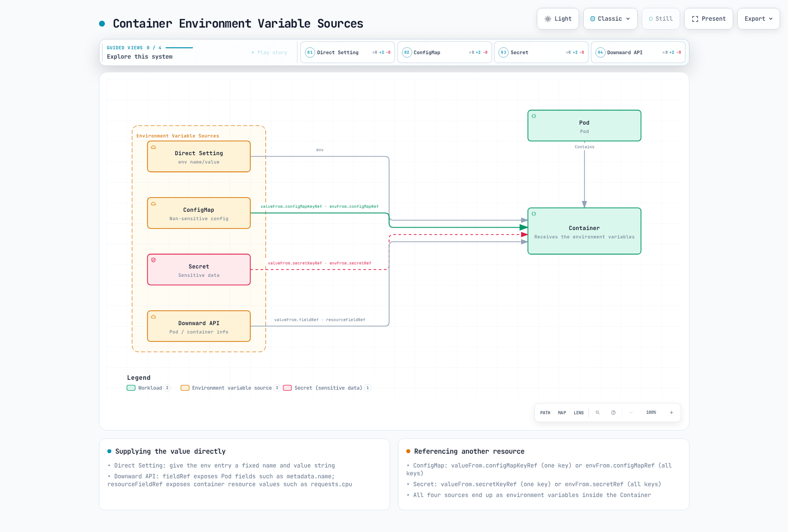
Task: Zoom in with the plus icon
Action: click(671, 413)
